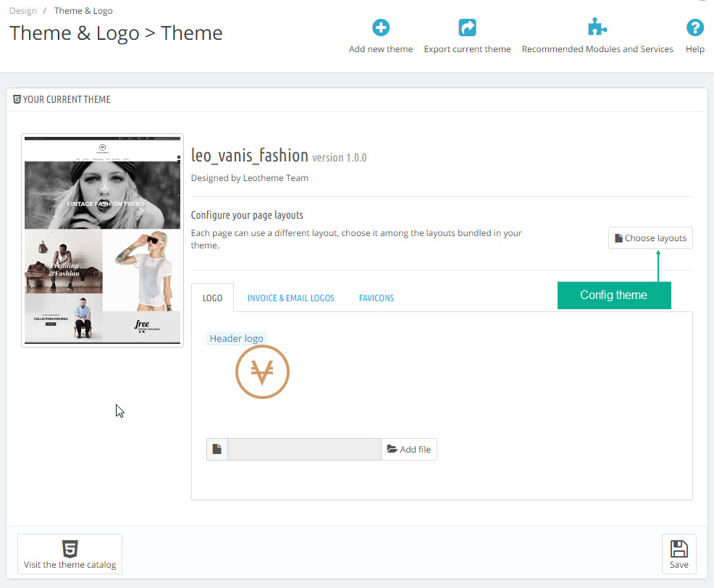Click the HTML5 icon beside Your Current Theme
Viewport: 714px width, 588px height.
(17, 99)
